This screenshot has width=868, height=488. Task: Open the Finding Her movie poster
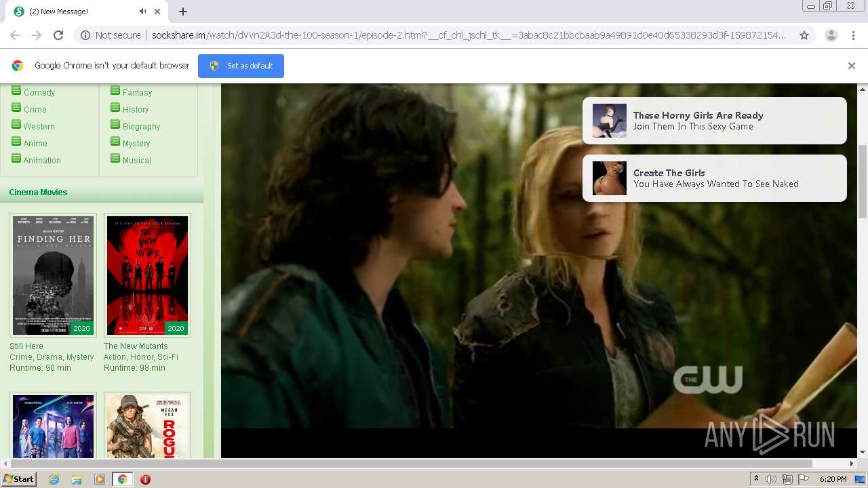(54, 275)
